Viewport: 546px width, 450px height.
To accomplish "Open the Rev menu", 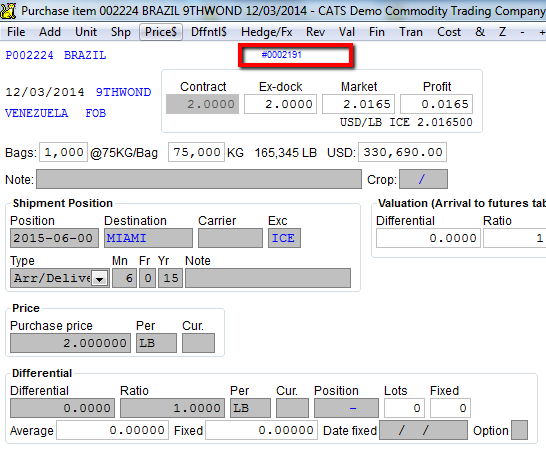I will coord(315,32).
